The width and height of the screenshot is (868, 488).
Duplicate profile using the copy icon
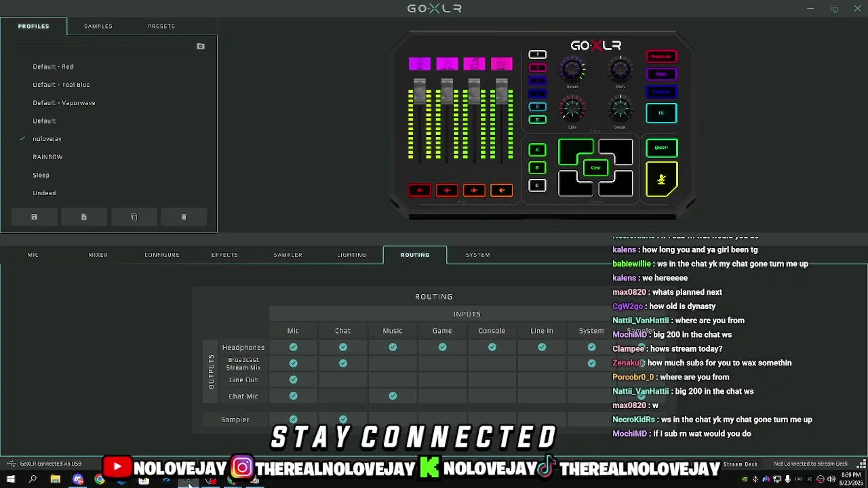tap(134, 217)
